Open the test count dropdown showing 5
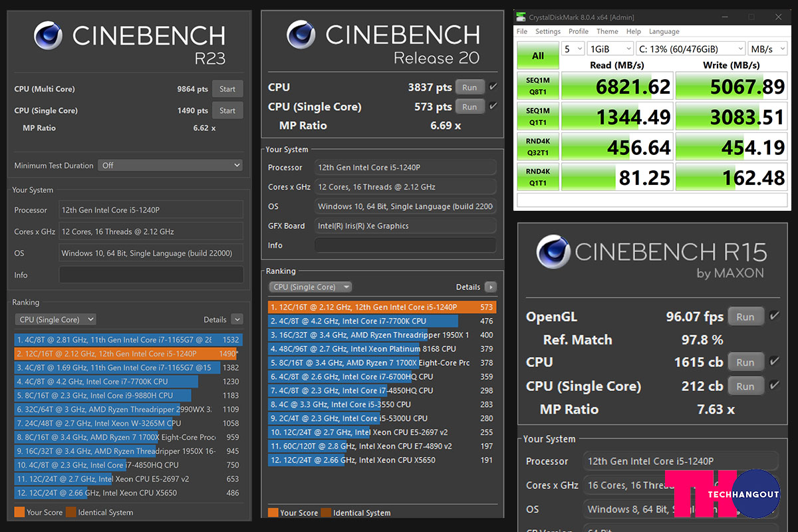798x532 pixels. coord(573,49)
